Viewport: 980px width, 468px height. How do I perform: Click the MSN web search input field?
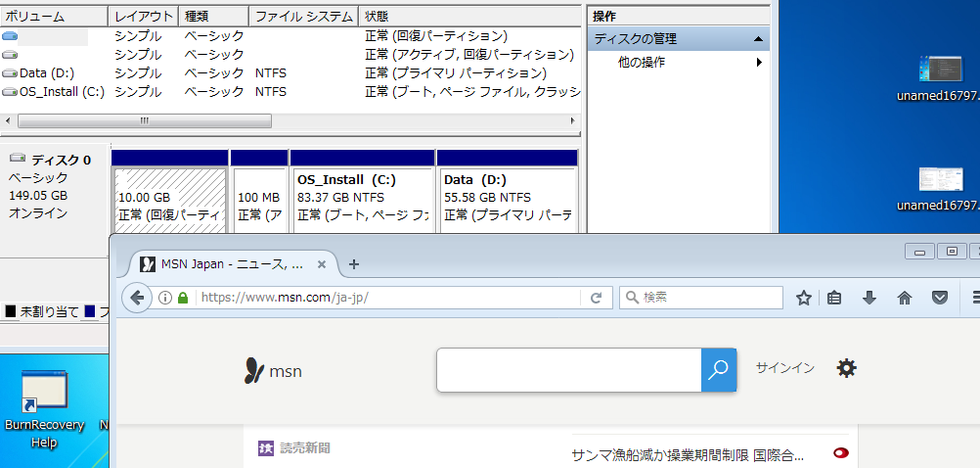pyautogui.click(x=569, y=370)
